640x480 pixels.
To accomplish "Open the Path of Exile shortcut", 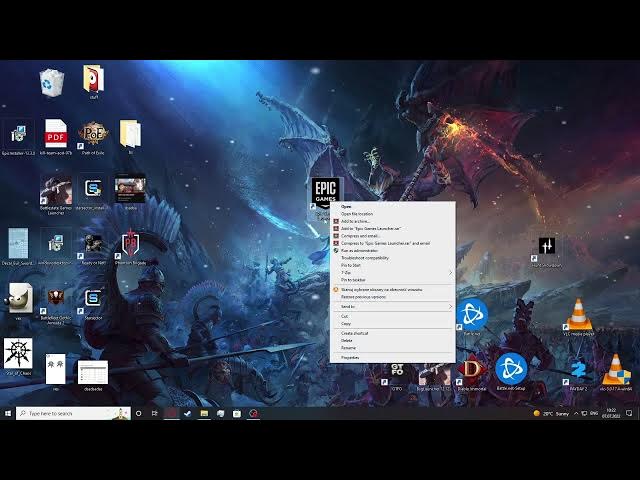I will click(93, 135).
